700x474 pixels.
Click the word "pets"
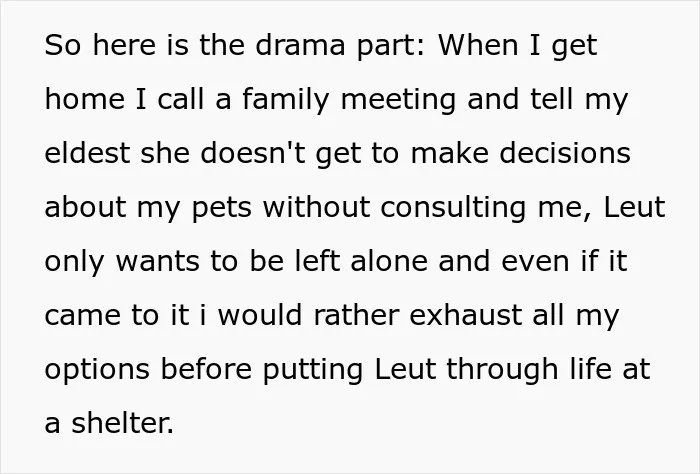click(222, 209)
